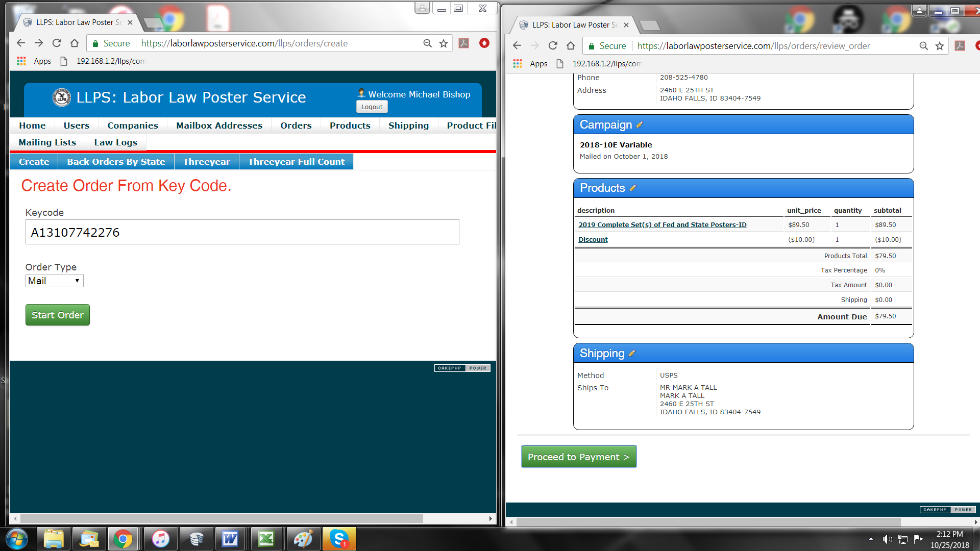Click Proceed to Payment button
Screen dimensions: 980x551
pos(578,457)
